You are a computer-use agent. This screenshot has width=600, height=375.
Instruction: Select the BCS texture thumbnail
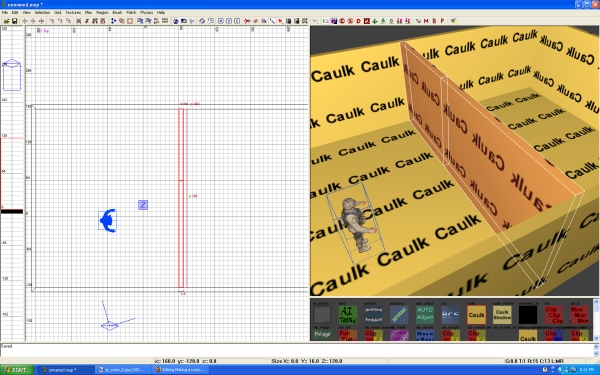(x=450, y=315)
